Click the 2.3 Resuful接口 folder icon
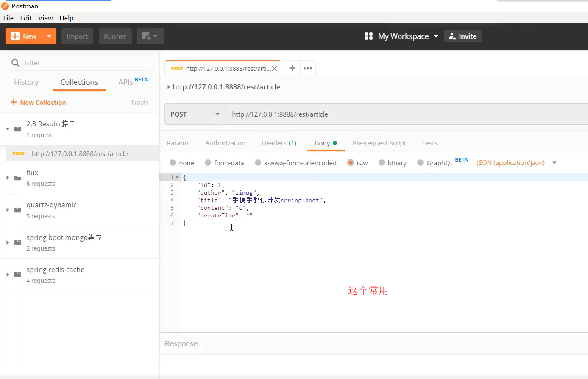 tap(18, 129)
